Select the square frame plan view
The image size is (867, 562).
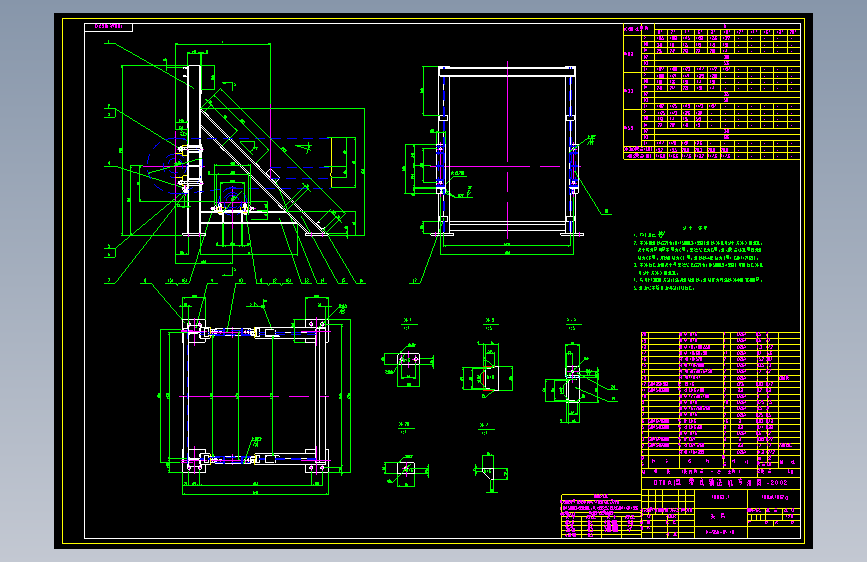coord(255,397)
